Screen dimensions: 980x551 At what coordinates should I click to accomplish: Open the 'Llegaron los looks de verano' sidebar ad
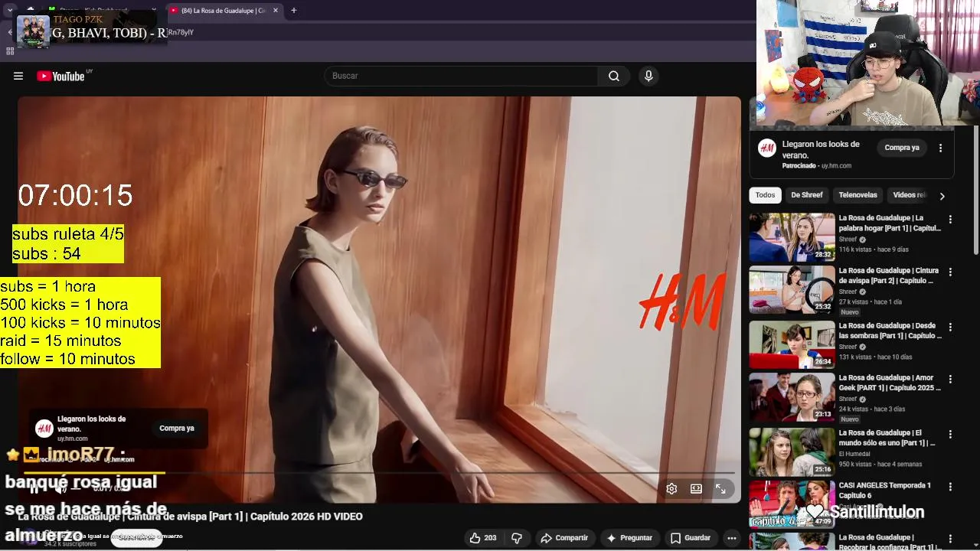pyautogui.click(x=821, y=149)
